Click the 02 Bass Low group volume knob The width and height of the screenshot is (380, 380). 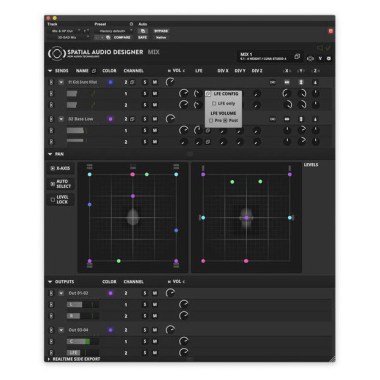click(170, 119)
